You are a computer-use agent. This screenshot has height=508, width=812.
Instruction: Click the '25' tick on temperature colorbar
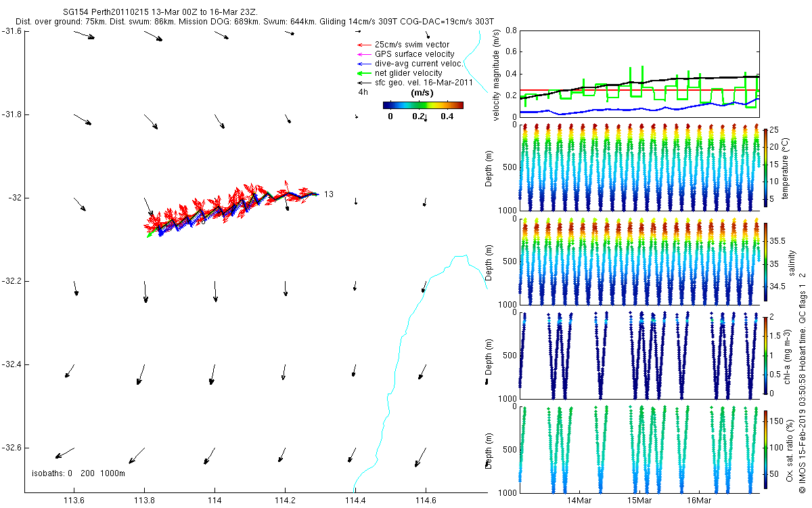coord(775,130)
